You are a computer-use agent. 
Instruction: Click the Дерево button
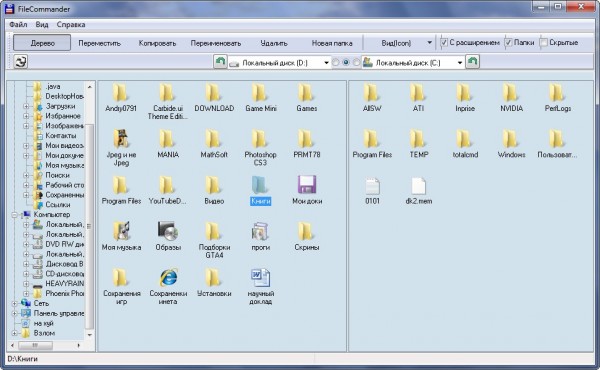point(42,43)
